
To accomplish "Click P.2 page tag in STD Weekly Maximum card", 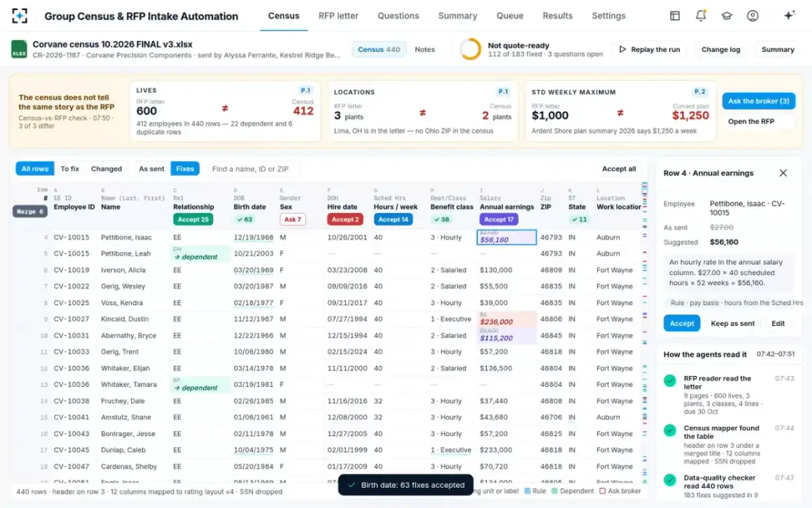I will pyautogui.click(x=700, y=91).
